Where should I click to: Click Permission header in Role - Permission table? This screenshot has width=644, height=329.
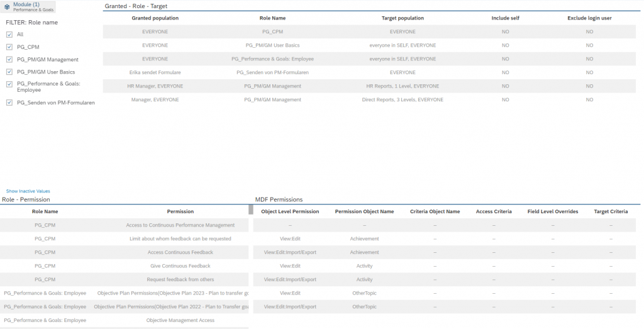click(180, 211)
